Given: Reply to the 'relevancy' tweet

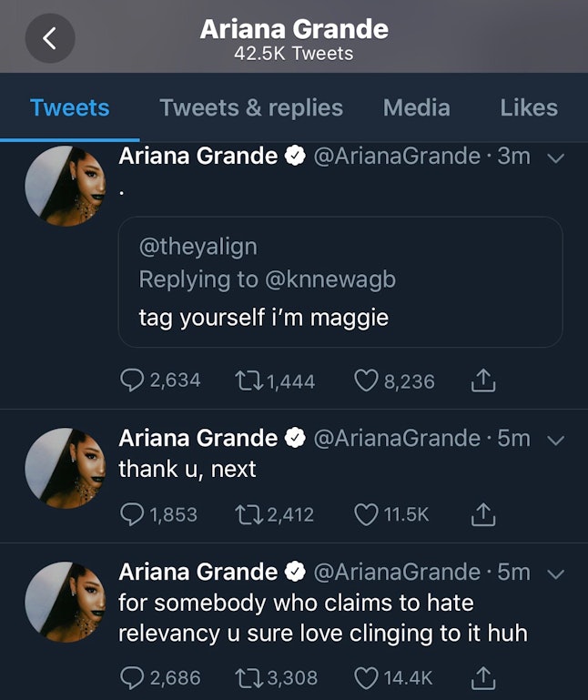Looking at the screenshot, I should (133, 677).
